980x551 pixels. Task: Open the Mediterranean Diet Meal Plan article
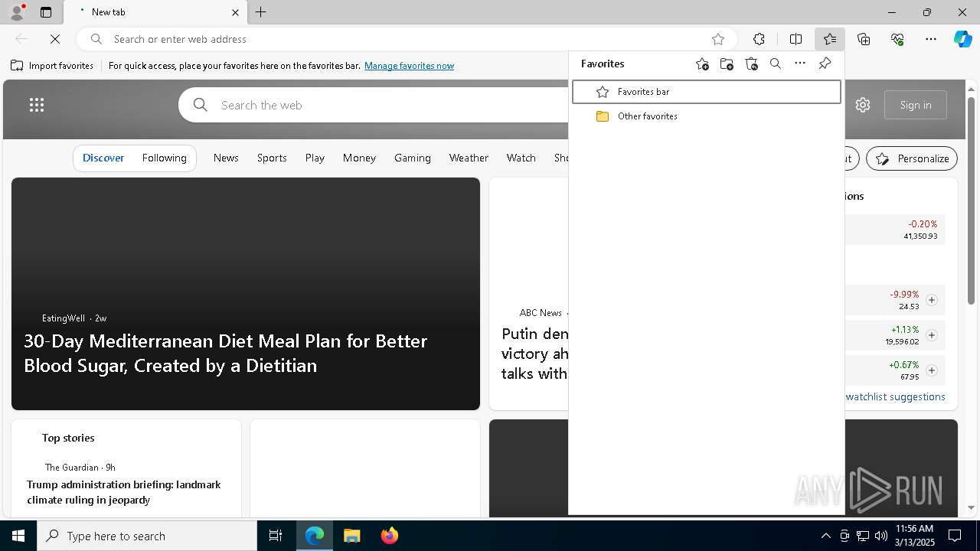226,353
